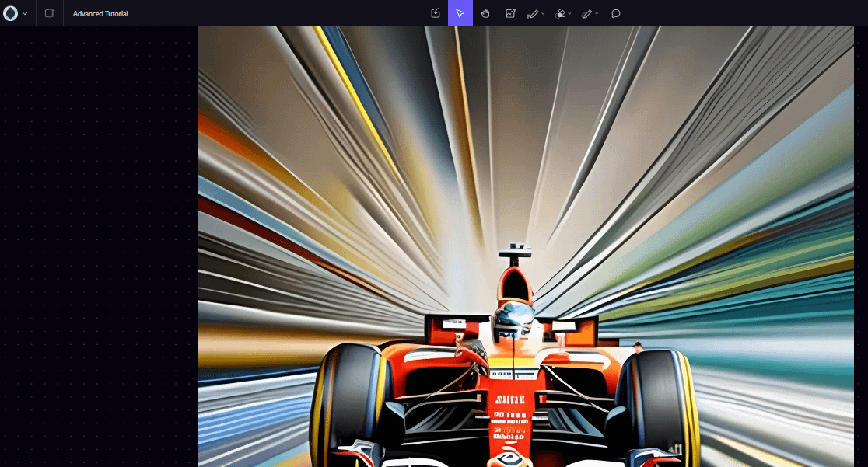Open the app logo main menu
The image size is (868, 467).
pos(11,13)
